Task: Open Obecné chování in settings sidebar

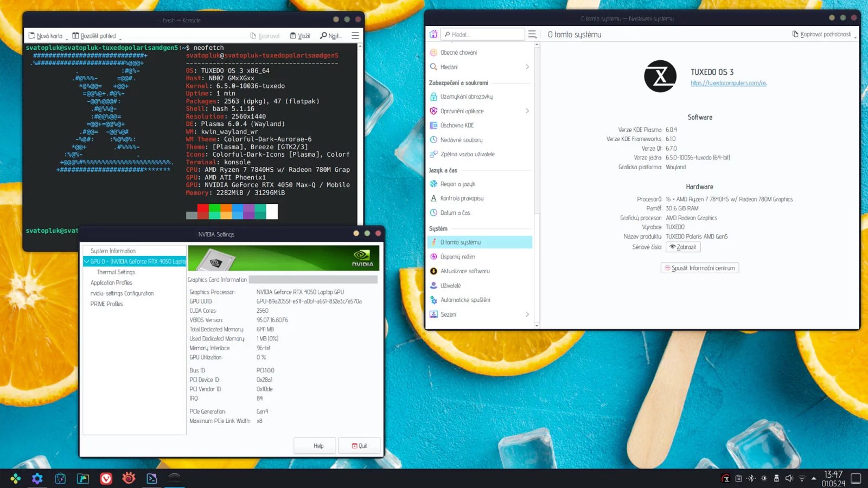Action: (x=480, y=53)
